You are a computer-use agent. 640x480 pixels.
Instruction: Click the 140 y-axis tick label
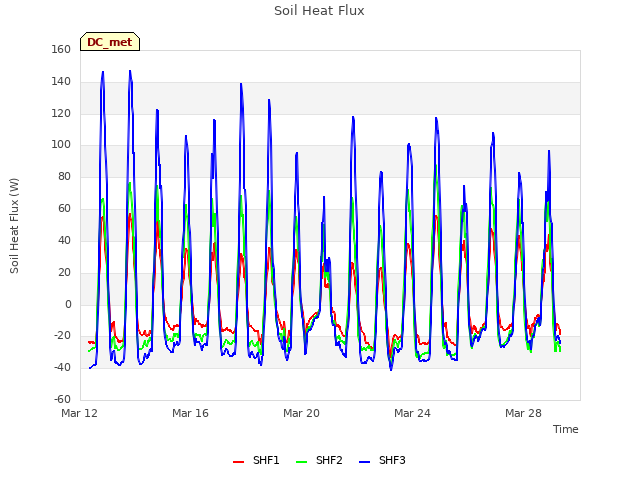pos(61,81)
